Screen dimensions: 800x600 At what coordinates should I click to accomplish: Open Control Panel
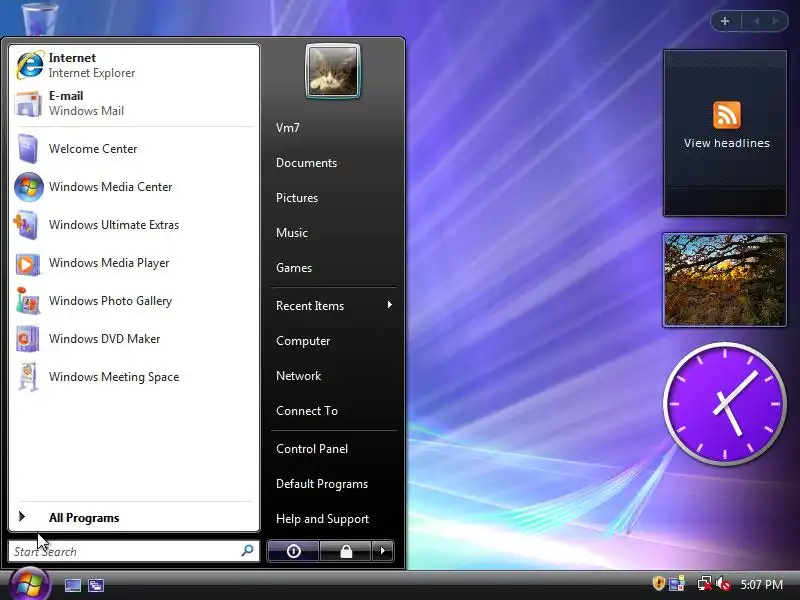[312, 449]
